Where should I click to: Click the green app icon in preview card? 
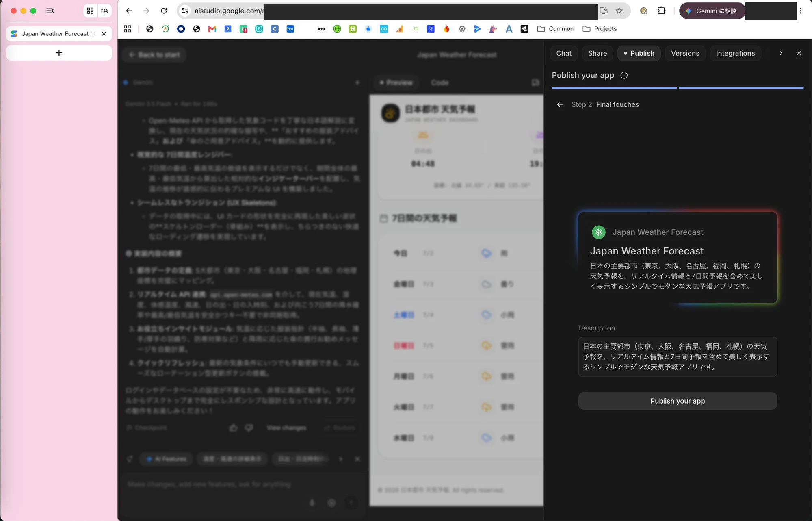tap(598, 232)
